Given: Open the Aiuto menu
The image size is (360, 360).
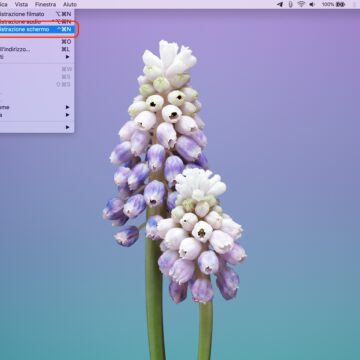Looking at the screenshot, I should 70,4.
